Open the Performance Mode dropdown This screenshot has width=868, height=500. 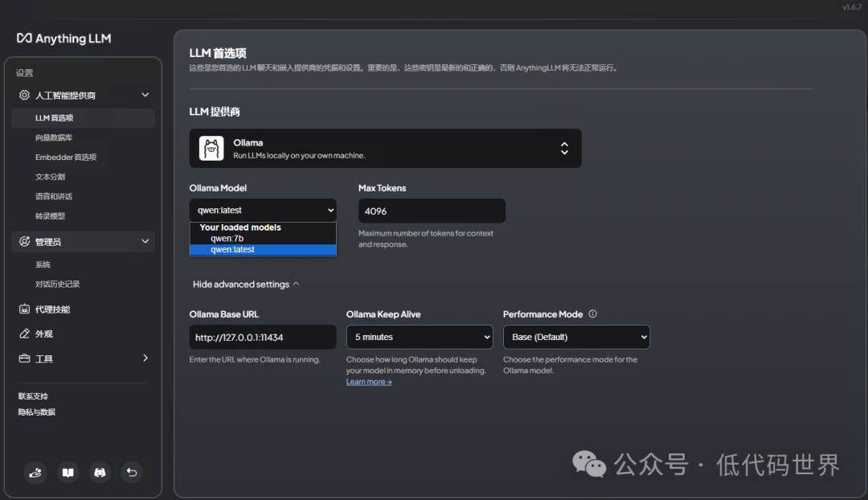click(x=575, y=337)
